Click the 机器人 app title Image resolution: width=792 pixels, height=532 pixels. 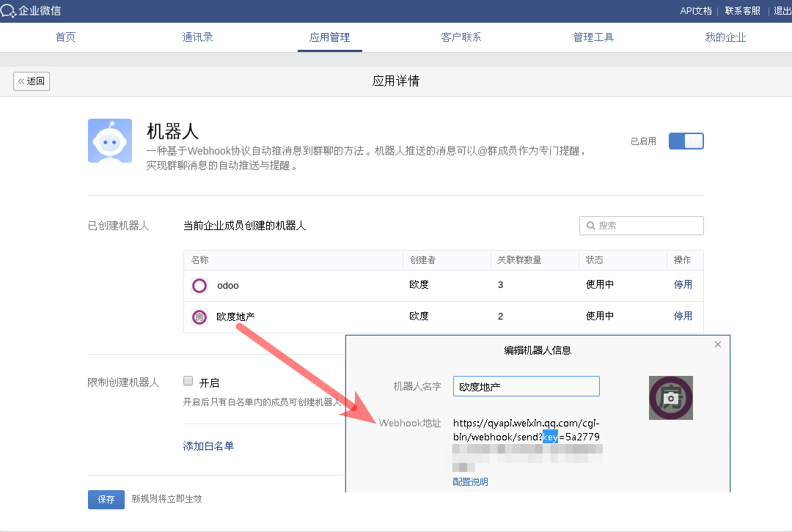pos(173,131)
